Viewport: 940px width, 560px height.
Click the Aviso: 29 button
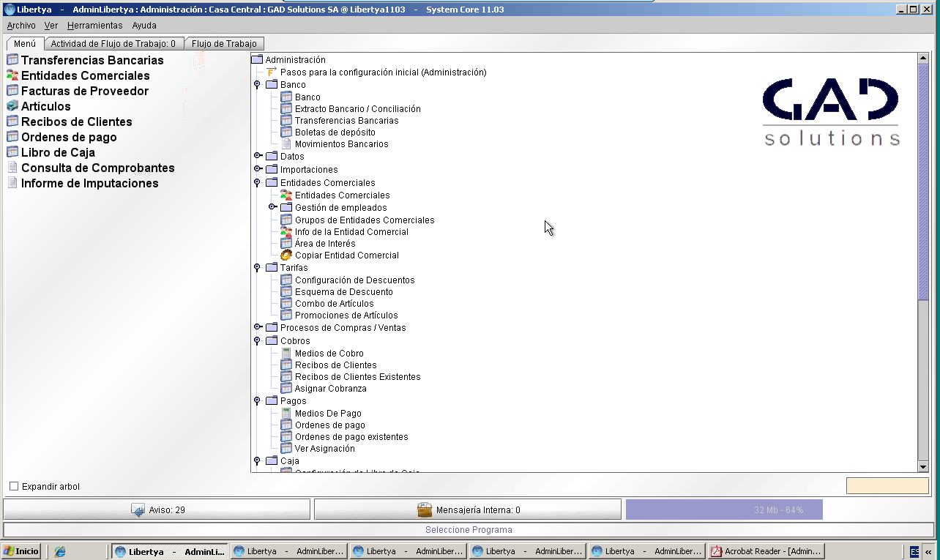[x=157, y=510]
